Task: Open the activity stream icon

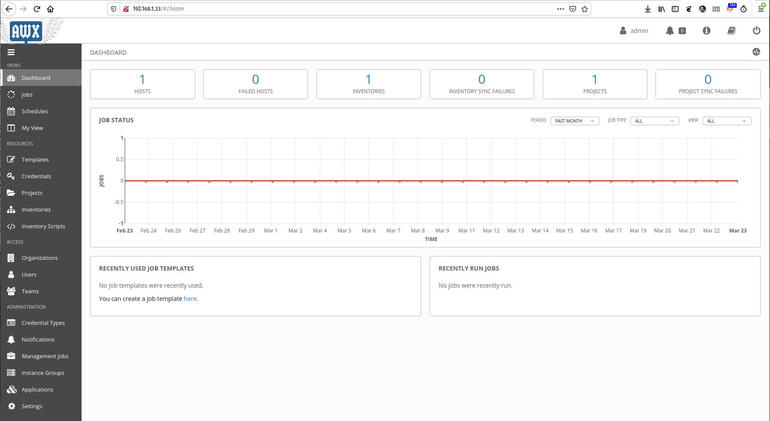Action: [x=756, y=52]
